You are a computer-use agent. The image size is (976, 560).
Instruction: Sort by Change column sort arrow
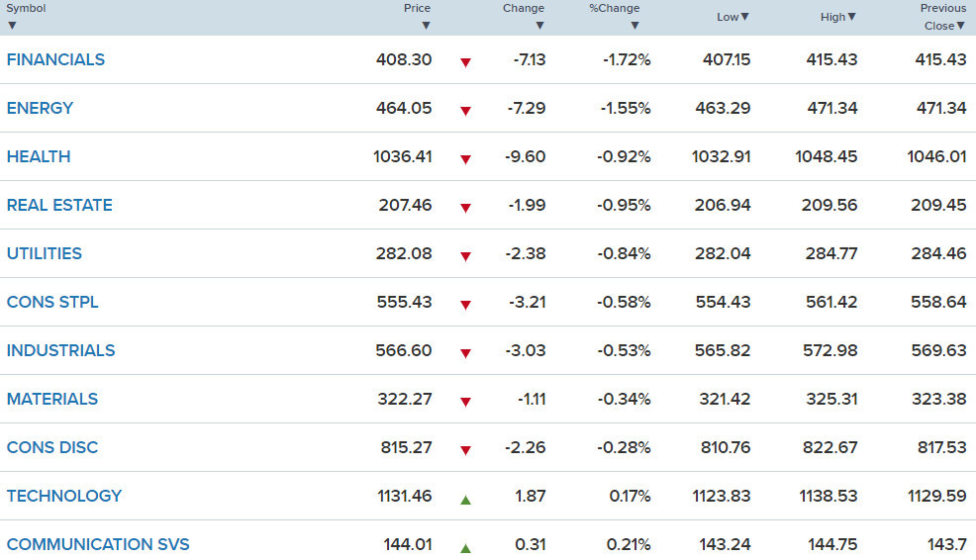pyautogui.click(x=539, y=26)
